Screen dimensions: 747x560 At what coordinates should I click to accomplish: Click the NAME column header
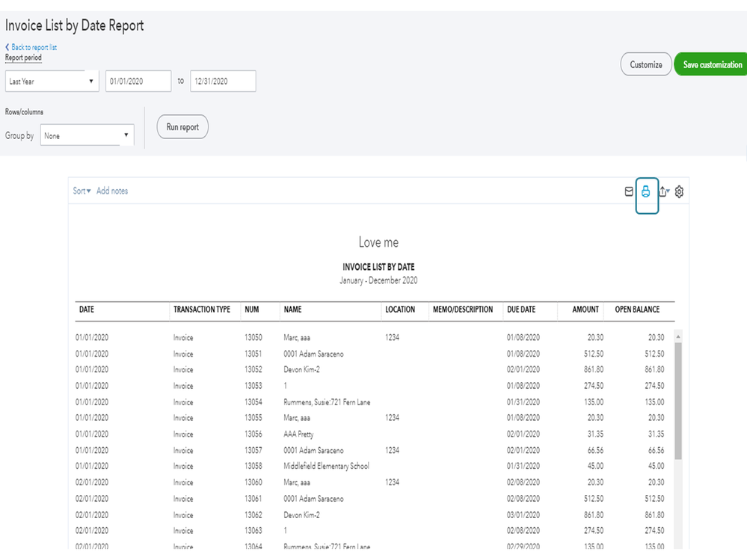(292, 308)
